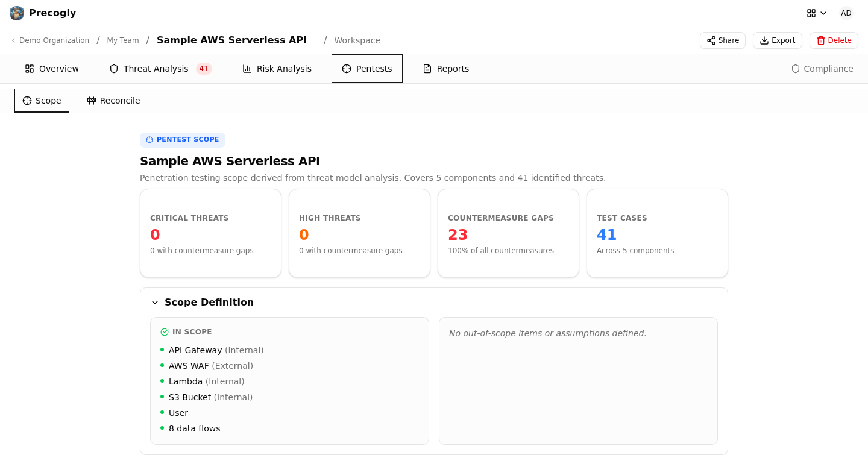The height and width of the screenshot is (458, 868).
Task: Open the grid apps switcher icon
Action: click(811, 13)
